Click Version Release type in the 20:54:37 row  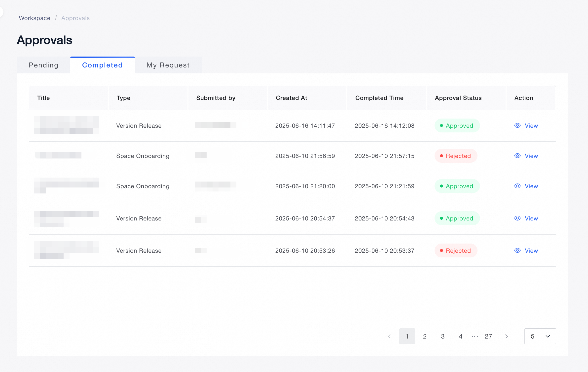(x=139, y=218)
